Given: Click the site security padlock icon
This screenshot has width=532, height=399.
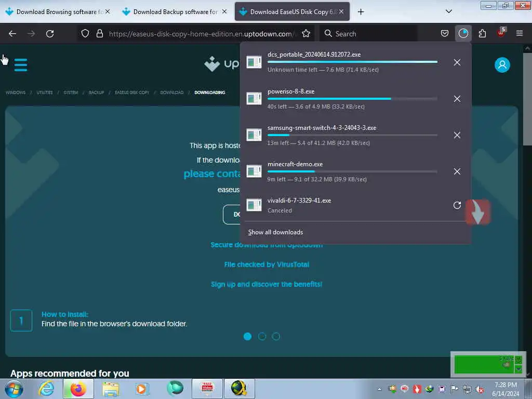Looking at the screenshot, I should click(x=99, y=34).
